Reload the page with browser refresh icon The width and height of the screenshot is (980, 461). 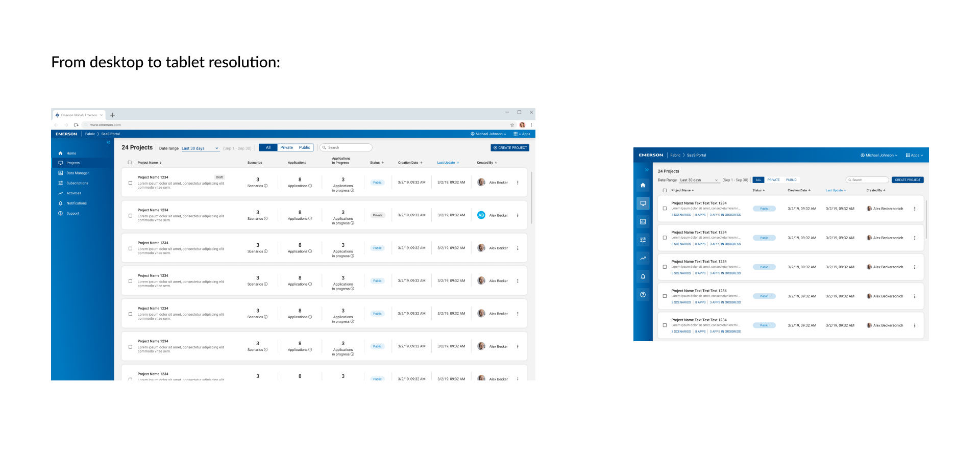pos(76,125)
